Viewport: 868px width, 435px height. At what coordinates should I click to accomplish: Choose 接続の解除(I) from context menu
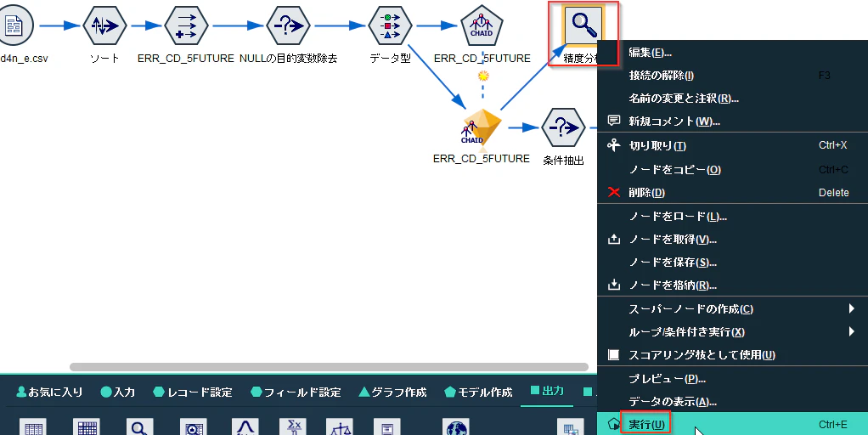coord(732,76)
